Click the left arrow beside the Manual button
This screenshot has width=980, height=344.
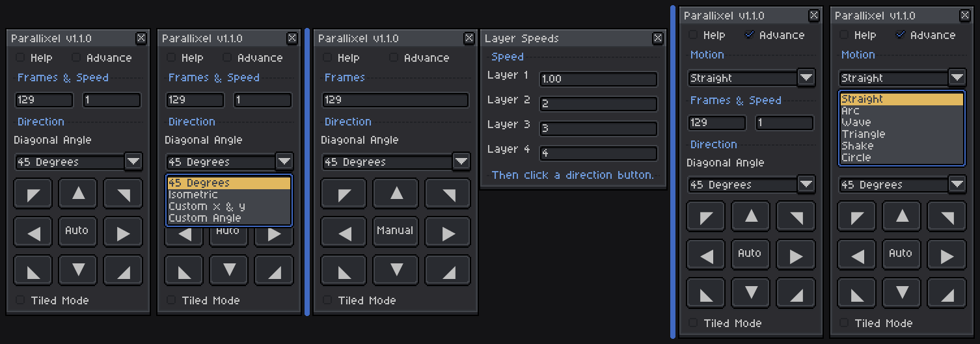pos(344,232)
